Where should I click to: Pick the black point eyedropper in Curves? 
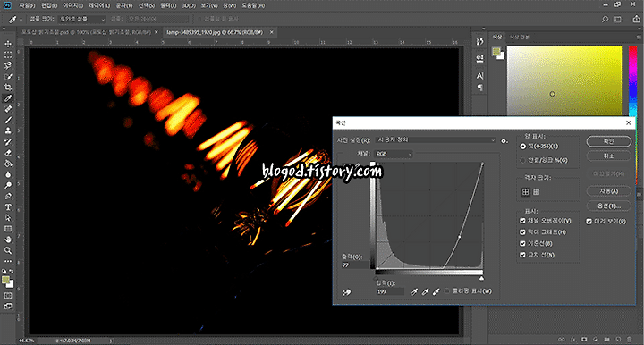coord(414,291)
